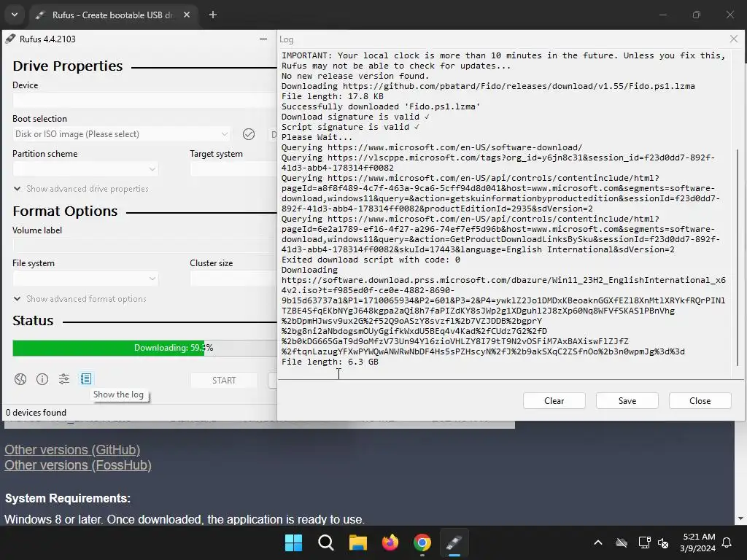Screen dimensions: 747x560
Task: Click 'No new release version found.' log line
Action: pyautogui.click(x=355, y=76)
